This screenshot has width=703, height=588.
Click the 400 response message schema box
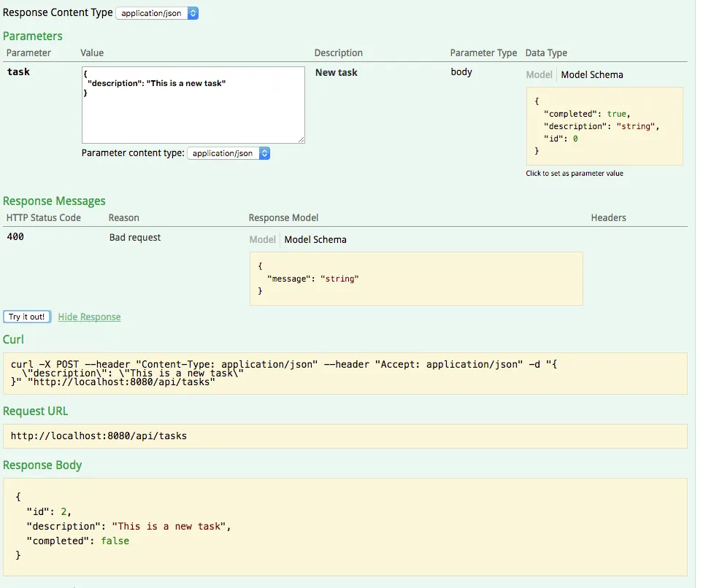415,279
